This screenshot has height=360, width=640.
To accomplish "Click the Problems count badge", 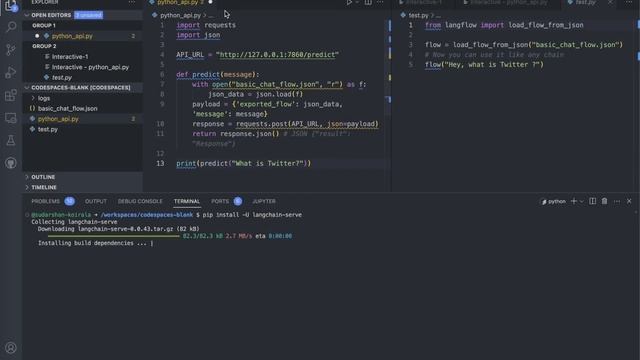I will pos(69,201).
